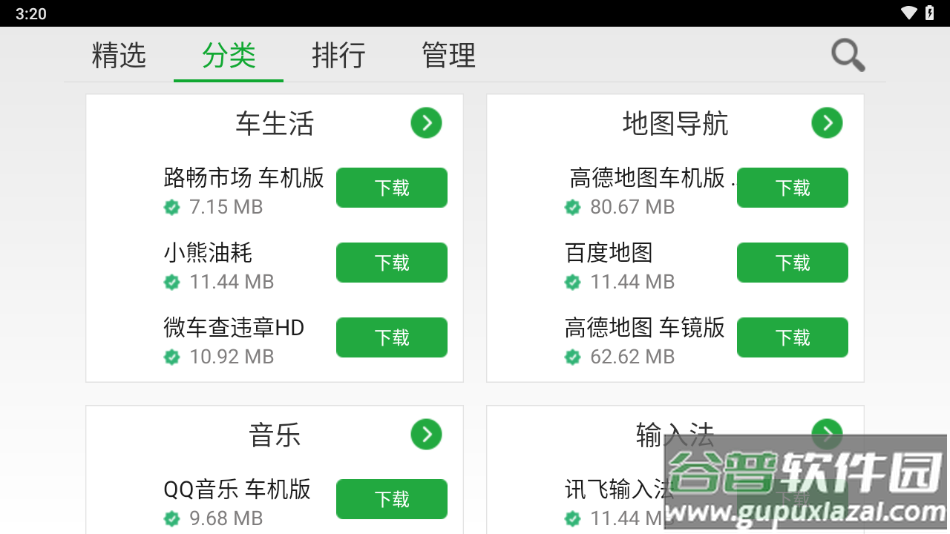Screen dimensions: 950x534
Task: Click verified badge under 小熊油耗
Action: click(x=172, y=282)
